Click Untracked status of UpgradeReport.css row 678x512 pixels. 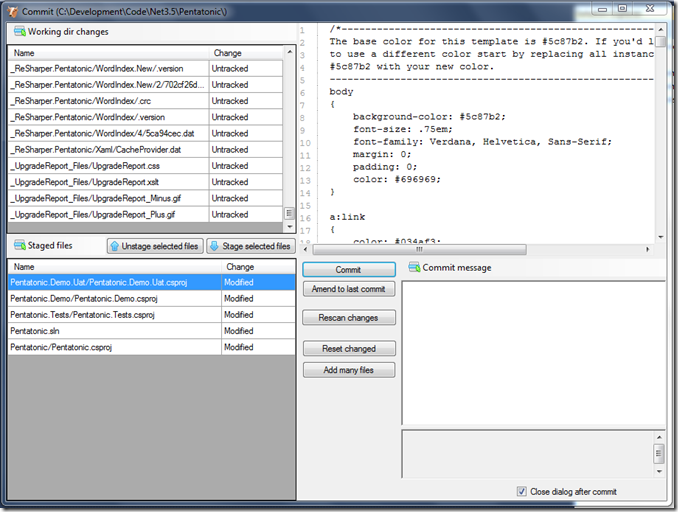point(230,166)
